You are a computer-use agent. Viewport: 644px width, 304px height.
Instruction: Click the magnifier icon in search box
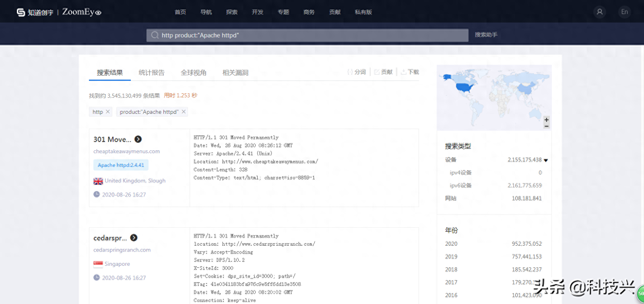(155, 35)
